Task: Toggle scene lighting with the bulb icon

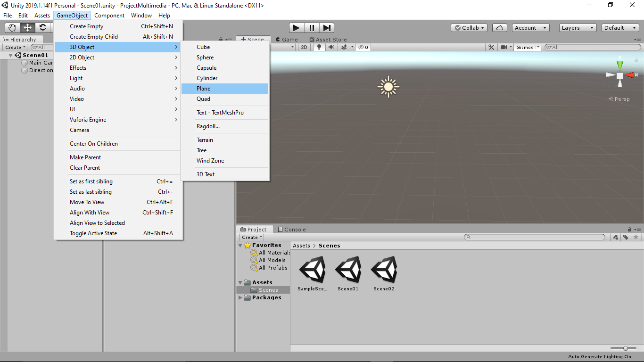Action: click(x=318, y=47)
